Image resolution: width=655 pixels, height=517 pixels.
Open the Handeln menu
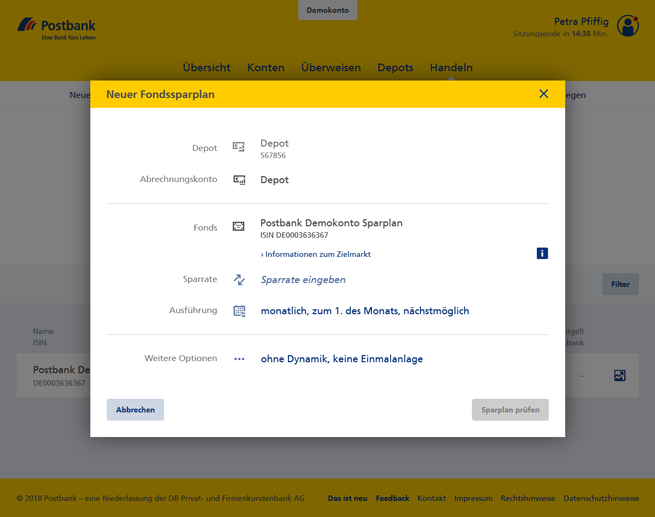tap(451, 68)
